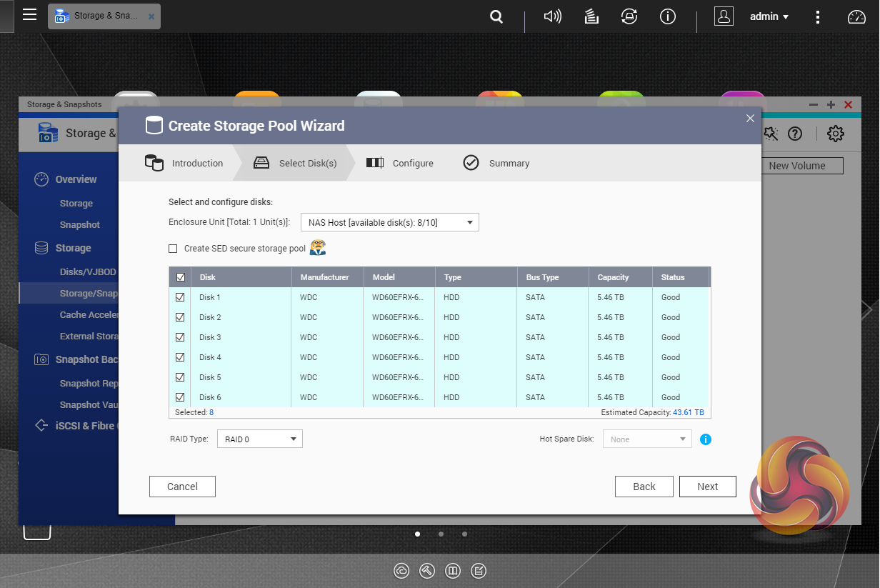Open Cache Acceleration in sidebar
This screenshot has height=588, width=880.
[89, 314]
